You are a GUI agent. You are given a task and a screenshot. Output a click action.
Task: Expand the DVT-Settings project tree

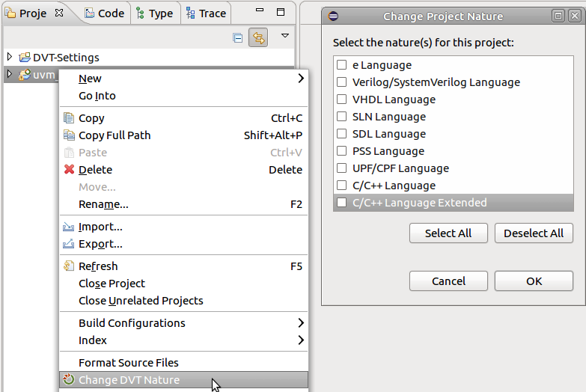click(10, 58)
